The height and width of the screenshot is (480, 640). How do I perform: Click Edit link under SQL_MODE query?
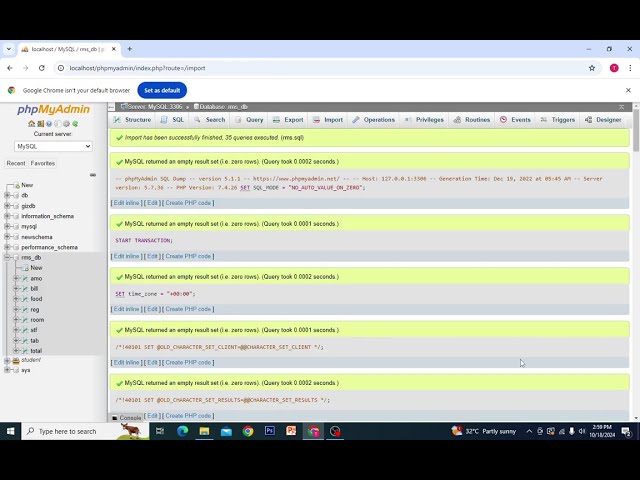click(x=152, y=203)
